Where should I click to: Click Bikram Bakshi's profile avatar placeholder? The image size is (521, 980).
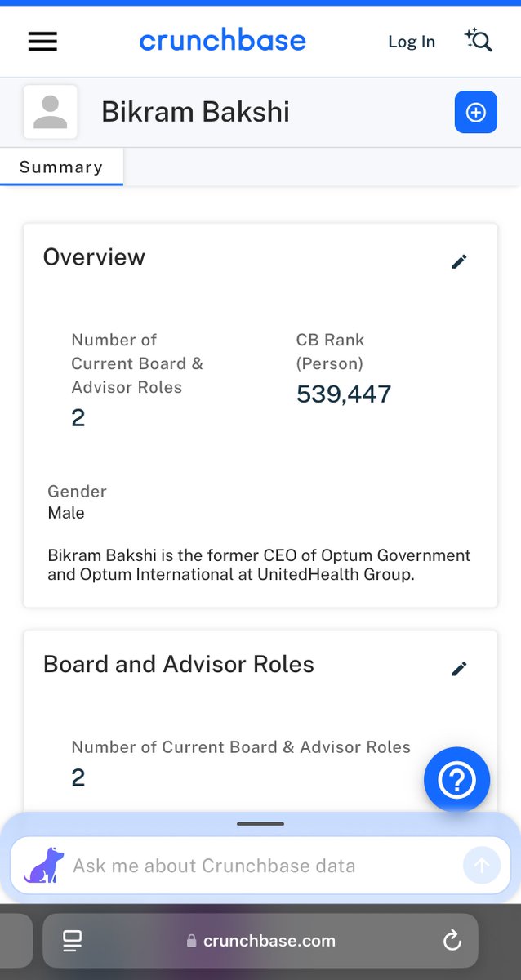pos(51,112)
